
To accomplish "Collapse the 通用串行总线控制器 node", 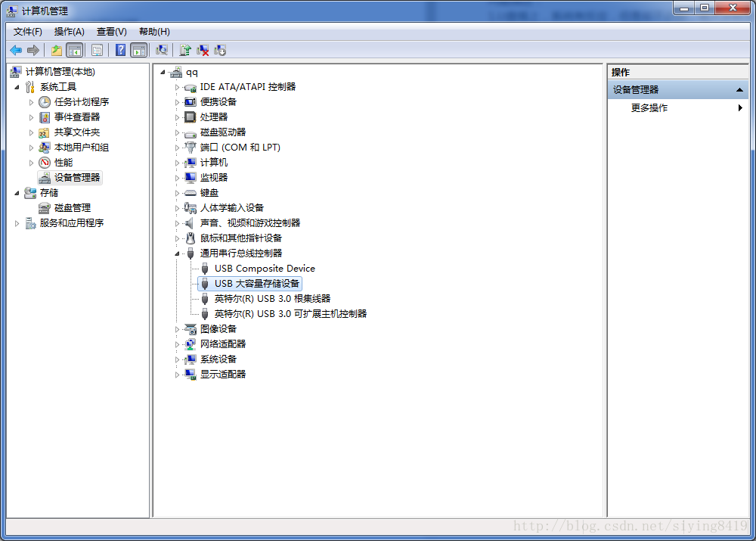I will 177,253.
